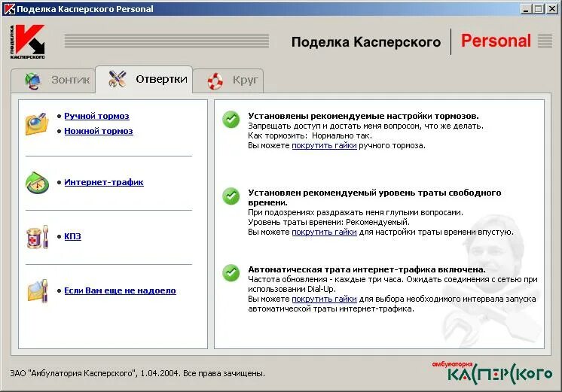Click green checkmark next to уровень траты времени
Viewport: 562px width, 392px height.
[x=231, y=196]
